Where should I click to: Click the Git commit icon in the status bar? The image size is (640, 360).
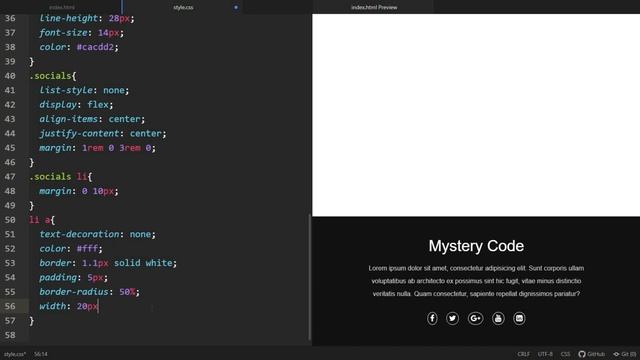tap(616, 354)
